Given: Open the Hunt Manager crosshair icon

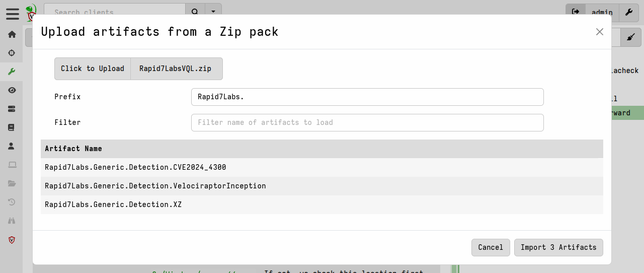Looking at the screenshot, I should tap(12, 53).
